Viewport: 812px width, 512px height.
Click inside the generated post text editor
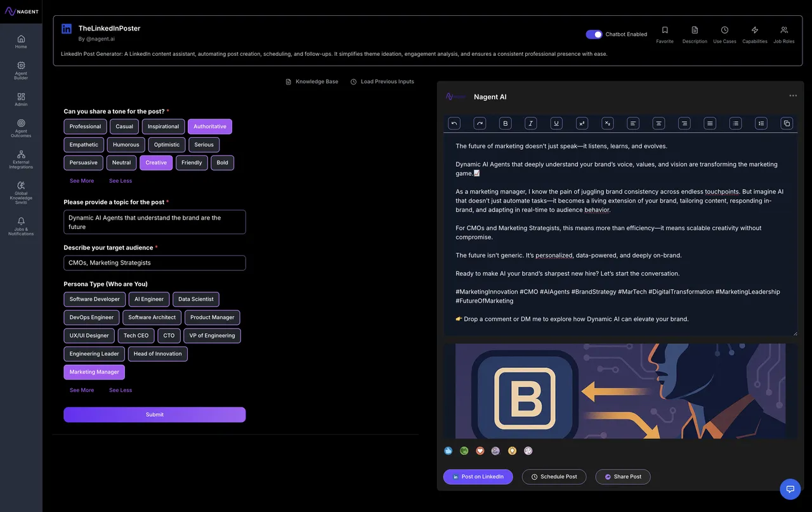click(x=620, y=235)
